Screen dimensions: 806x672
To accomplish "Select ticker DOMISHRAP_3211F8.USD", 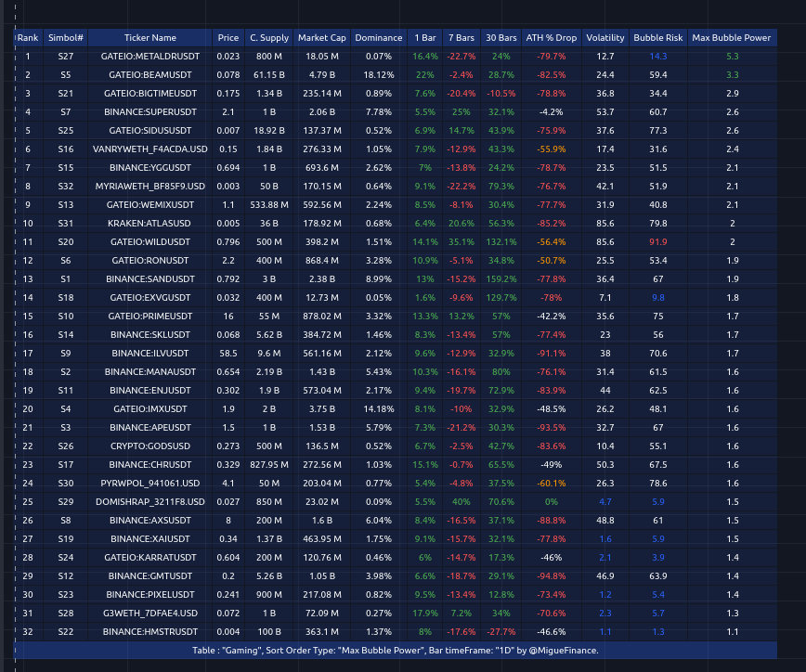I will pos(150,501).
